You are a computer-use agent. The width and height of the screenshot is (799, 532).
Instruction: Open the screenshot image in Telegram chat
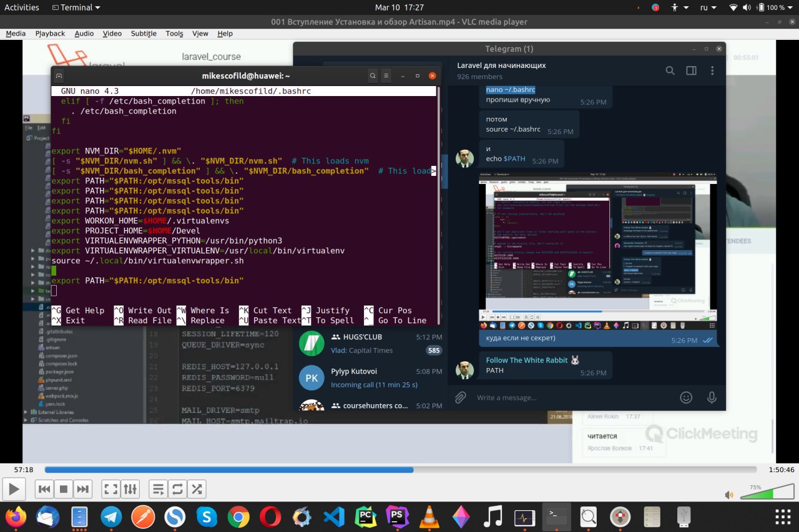pyautogui.click(x=597, y=251)
